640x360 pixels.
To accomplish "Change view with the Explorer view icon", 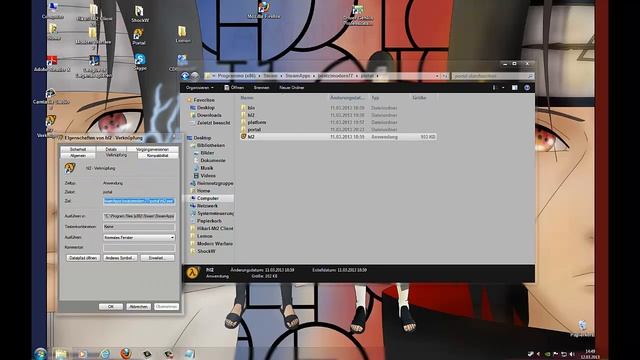I will 494,87.
